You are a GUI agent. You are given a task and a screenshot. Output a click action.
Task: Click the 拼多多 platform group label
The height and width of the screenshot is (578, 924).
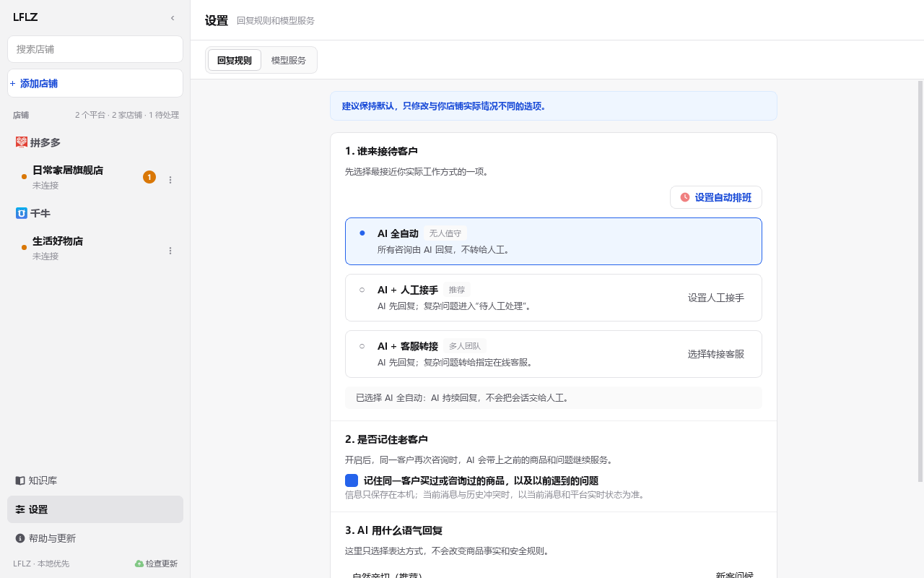(45, 142)
